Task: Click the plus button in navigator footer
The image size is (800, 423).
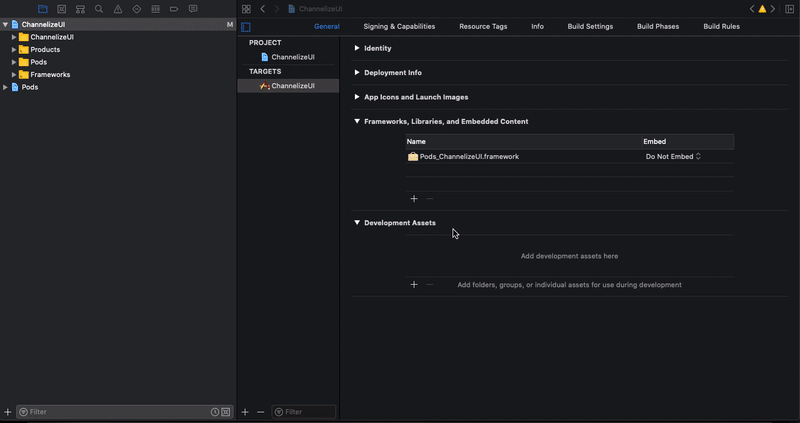Action: 8,412
